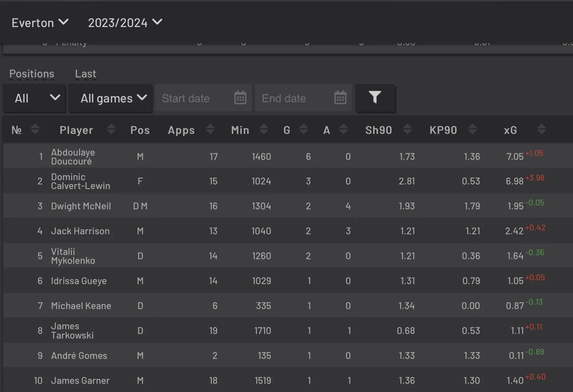This screenshot has height=392, width=573.
Task: Expand the 2023/2024 season selector
Action: tap(125, 23)
